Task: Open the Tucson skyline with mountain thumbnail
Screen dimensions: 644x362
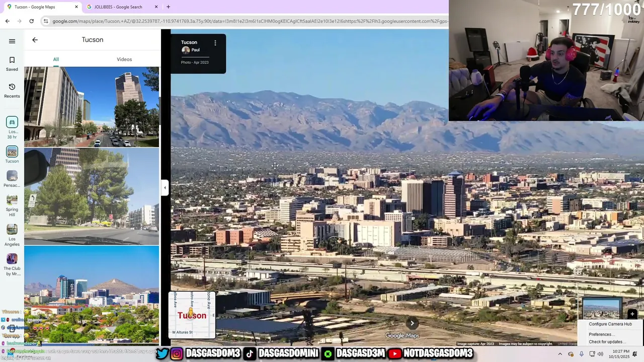Action: [92, 294]
